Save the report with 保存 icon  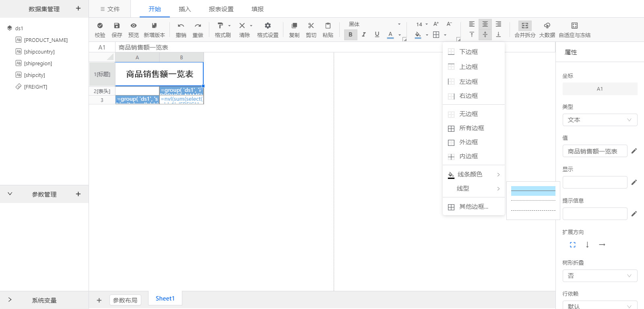click(x=117, y=25)
